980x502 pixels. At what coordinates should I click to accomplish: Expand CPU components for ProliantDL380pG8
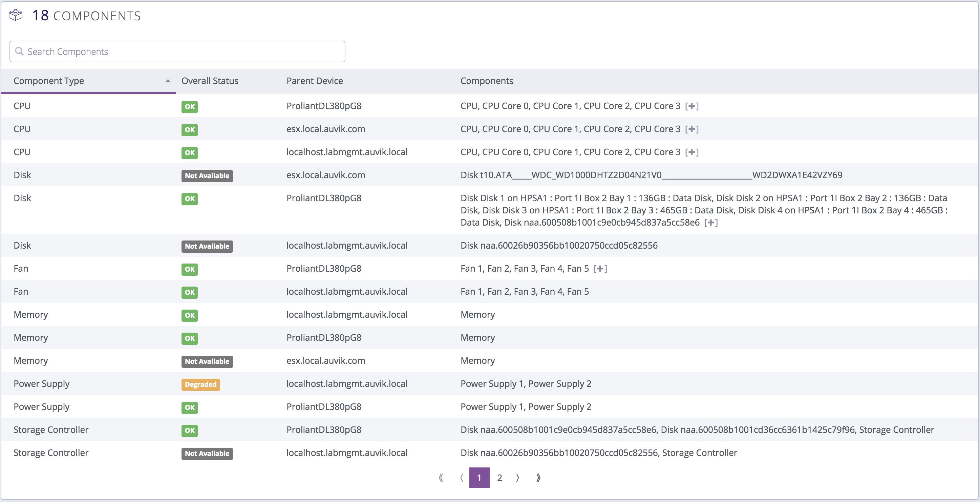pyautogui.click(x=693, y=106)
